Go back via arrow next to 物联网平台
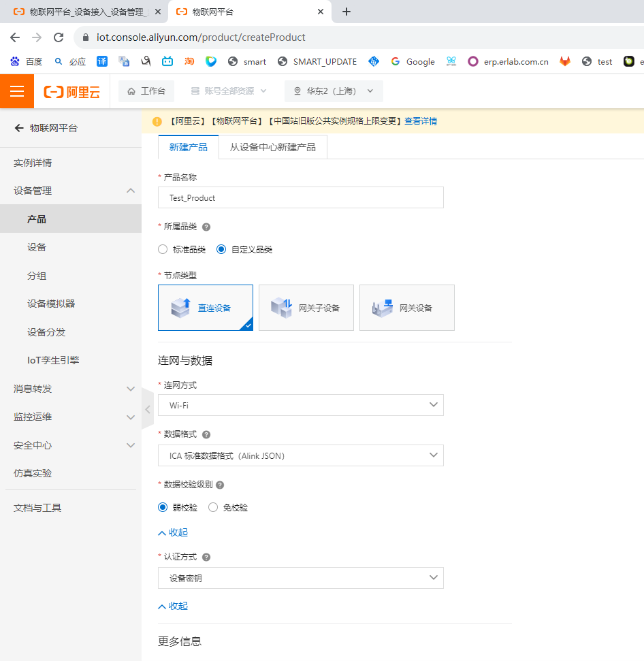The width and height of the screenshot is (644, 661). click(18, 128)
